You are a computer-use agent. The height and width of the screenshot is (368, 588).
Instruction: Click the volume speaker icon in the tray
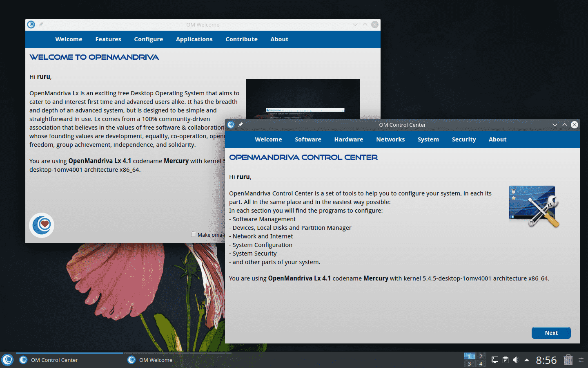tap(515, 360)
